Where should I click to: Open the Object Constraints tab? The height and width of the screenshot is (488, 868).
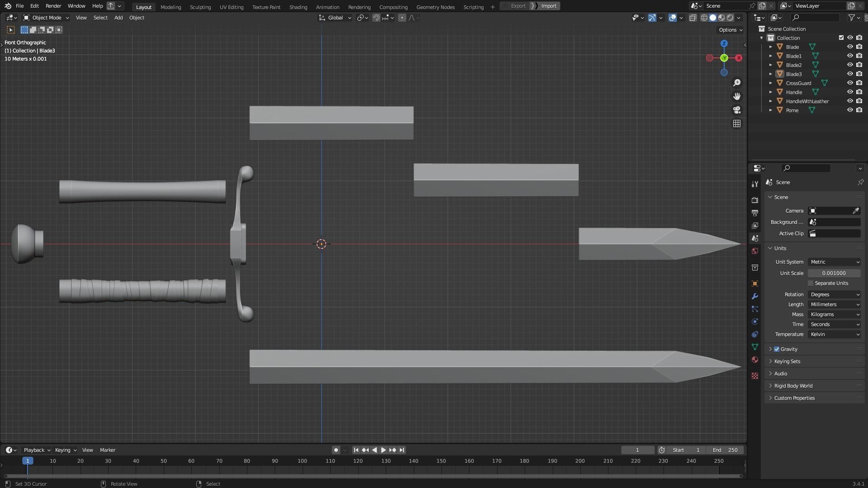point(755,334)
